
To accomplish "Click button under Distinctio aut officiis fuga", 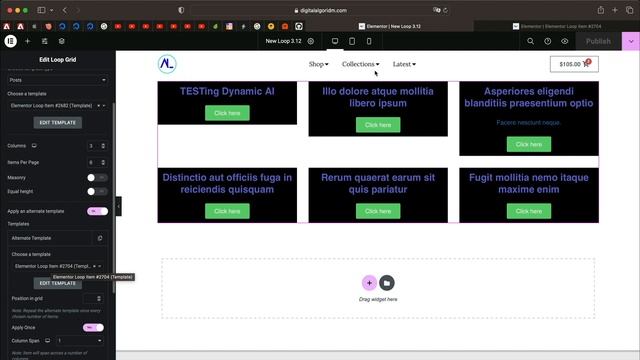I will pos(227,211).
